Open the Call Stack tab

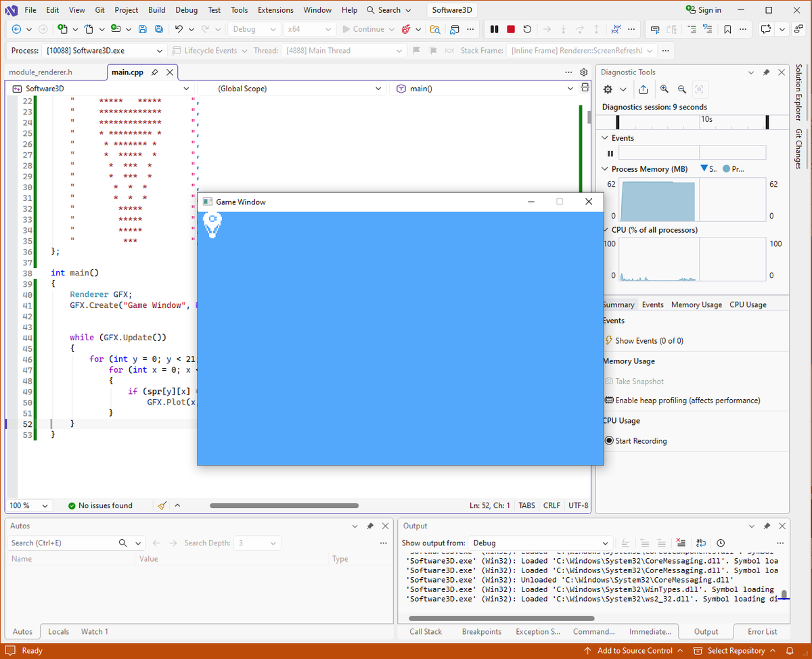(426, 632)
